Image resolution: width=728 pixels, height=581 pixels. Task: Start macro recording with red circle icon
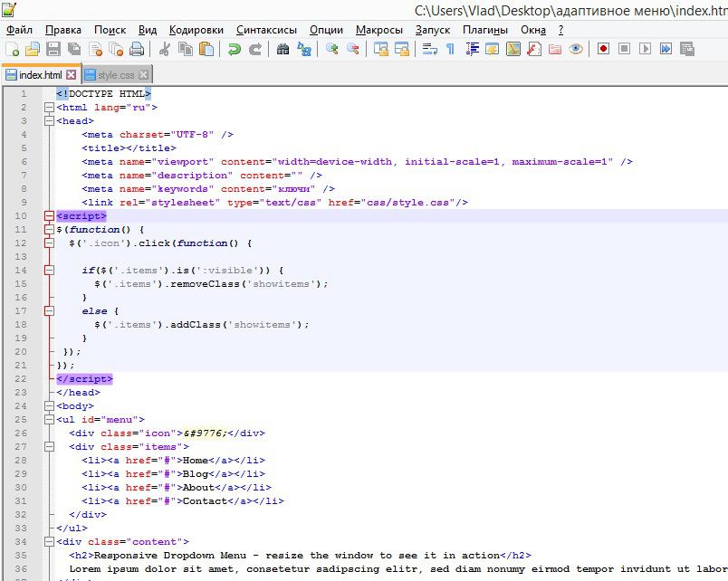click(x=602, y=49)
